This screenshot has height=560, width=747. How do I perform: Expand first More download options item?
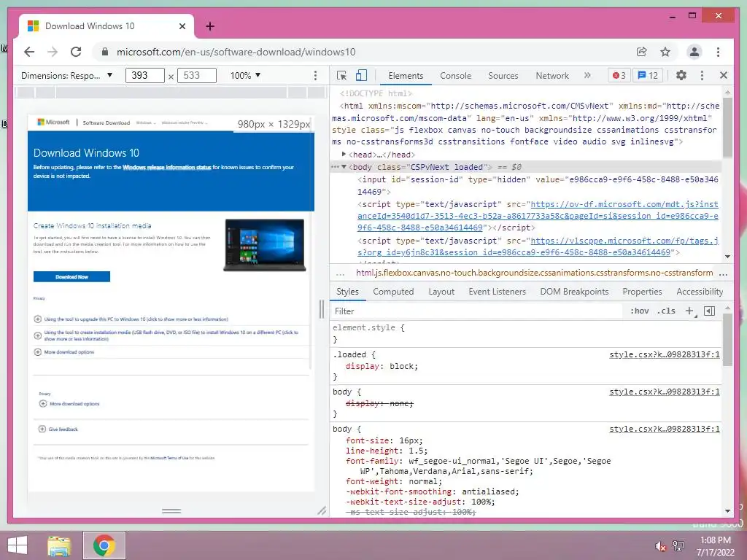38,352
